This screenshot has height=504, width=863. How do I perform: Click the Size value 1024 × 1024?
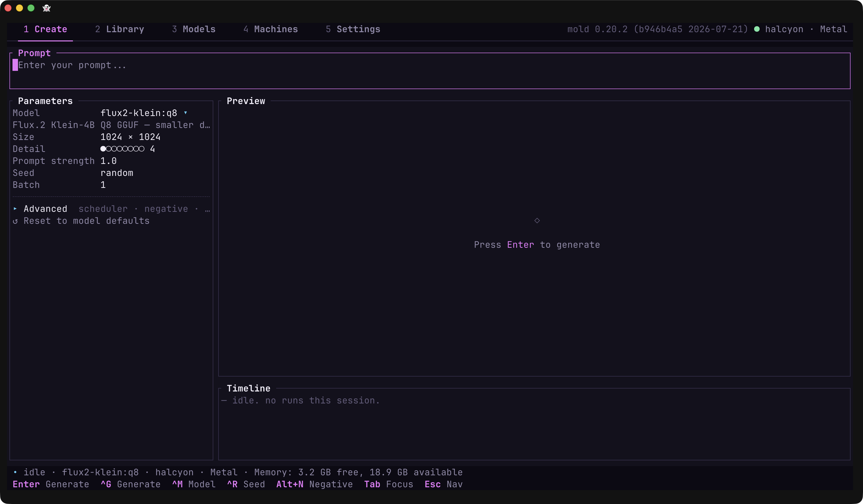(x=131, y=137)
